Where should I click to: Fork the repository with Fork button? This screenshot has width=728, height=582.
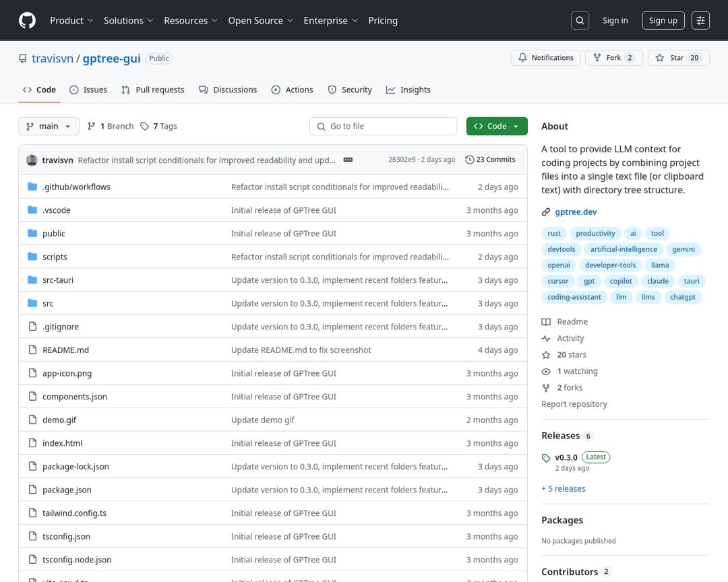tap(614, 58)
